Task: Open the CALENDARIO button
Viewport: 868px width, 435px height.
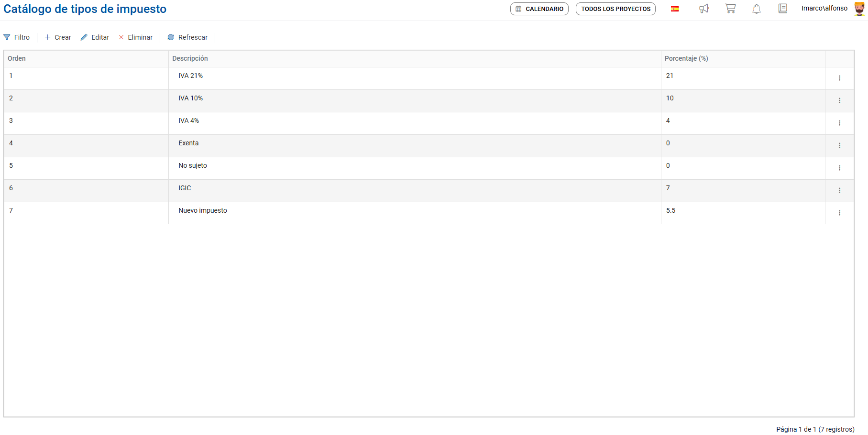Action: (x=539, y=9)
